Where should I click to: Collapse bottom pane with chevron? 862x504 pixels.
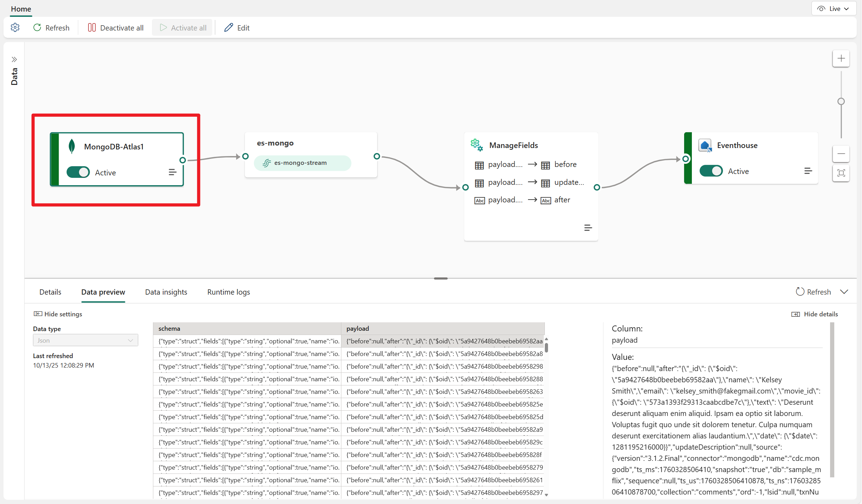(844, 292)
